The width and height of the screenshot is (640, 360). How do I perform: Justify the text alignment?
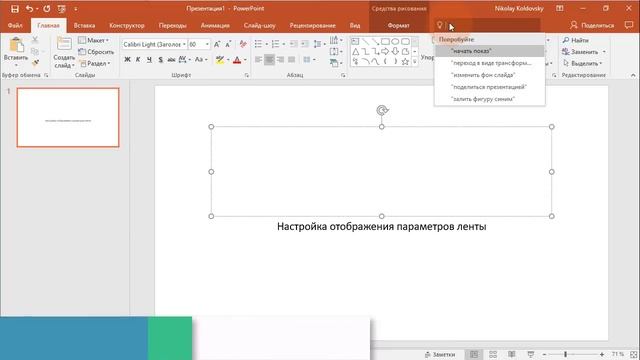click(x=291, y=60)
